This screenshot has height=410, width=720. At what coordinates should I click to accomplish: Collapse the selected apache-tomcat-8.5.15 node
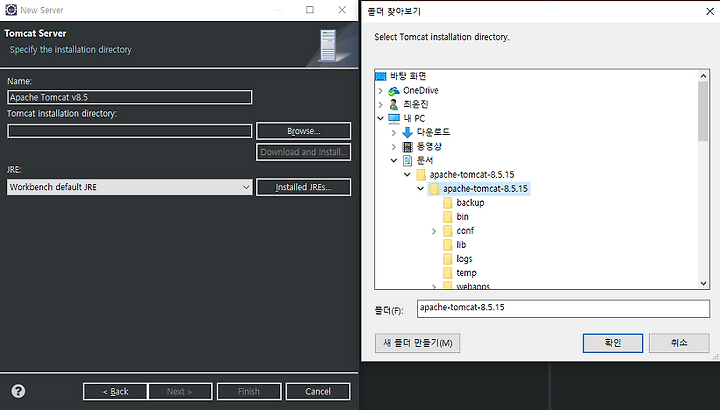pos(420,189)
